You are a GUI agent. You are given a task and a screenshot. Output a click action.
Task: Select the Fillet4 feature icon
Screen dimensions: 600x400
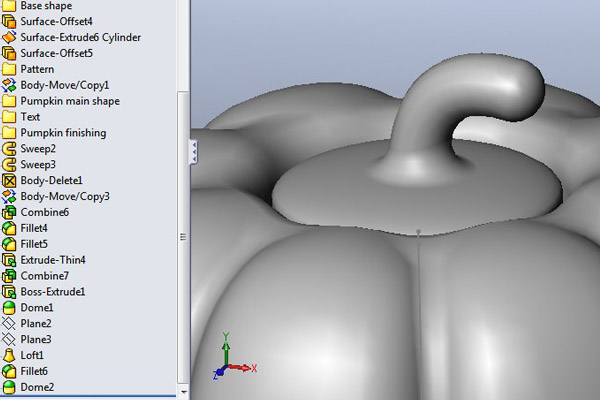(9, 228)
